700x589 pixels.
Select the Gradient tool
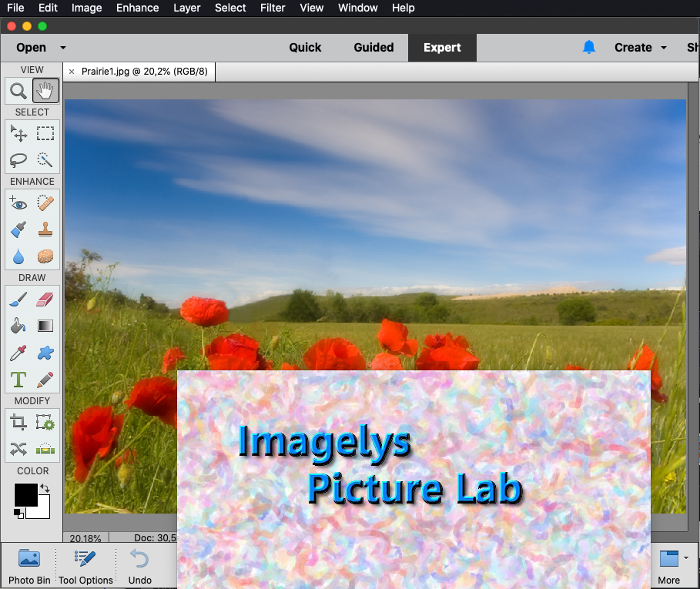click(x=45, y=326)
